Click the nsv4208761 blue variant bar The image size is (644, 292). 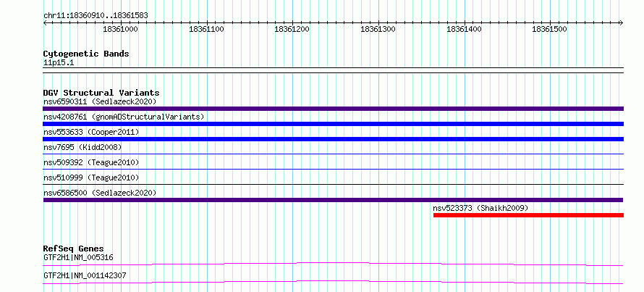click(x=333, y=124)
